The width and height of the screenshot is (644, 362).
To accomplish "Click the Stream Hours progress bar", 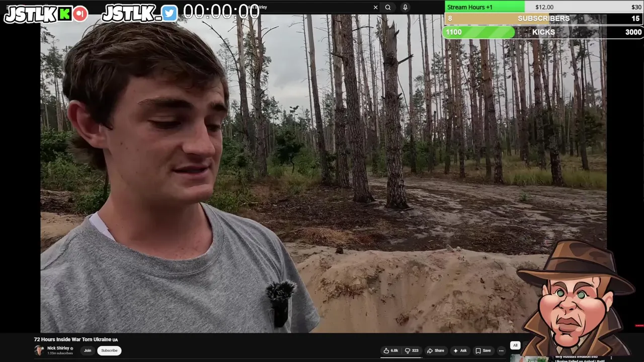I will point(543,7).
